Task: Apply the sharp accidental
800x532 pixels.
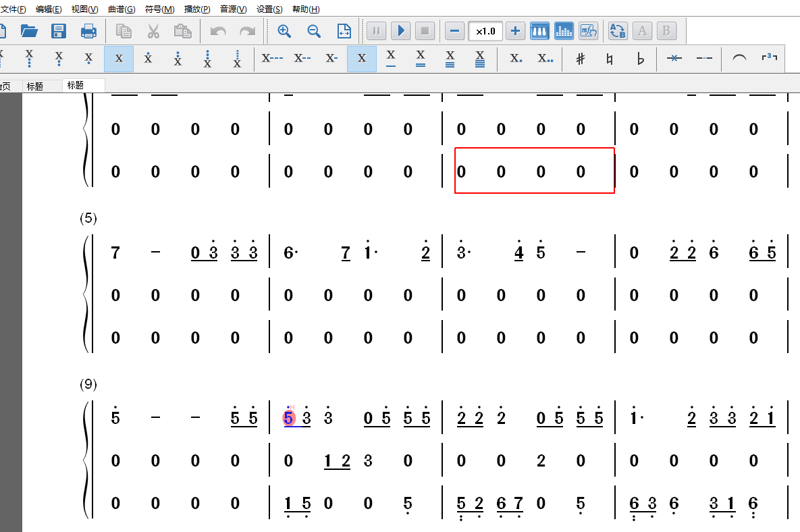Action: [x=581, y=59]
